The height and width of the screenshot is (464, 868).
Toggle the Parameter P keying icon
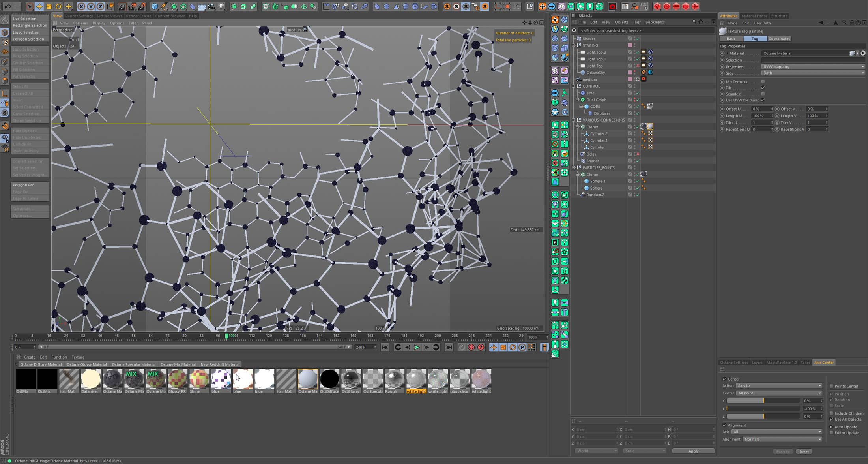[x=522, y=347]
